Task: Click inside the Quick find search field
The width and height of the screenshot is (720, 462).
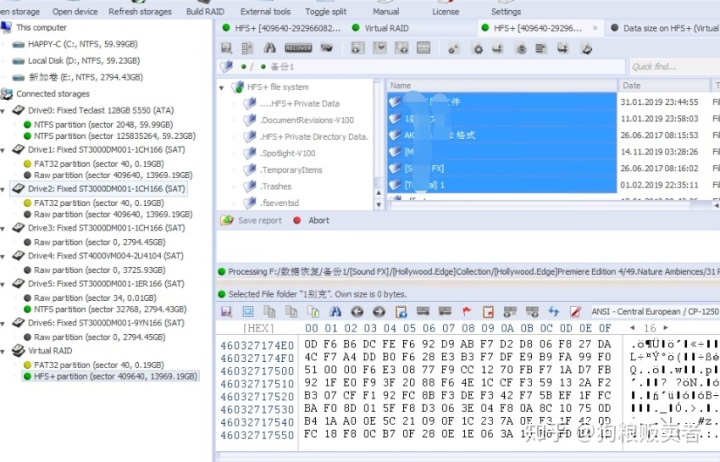Action: (675, 67)
